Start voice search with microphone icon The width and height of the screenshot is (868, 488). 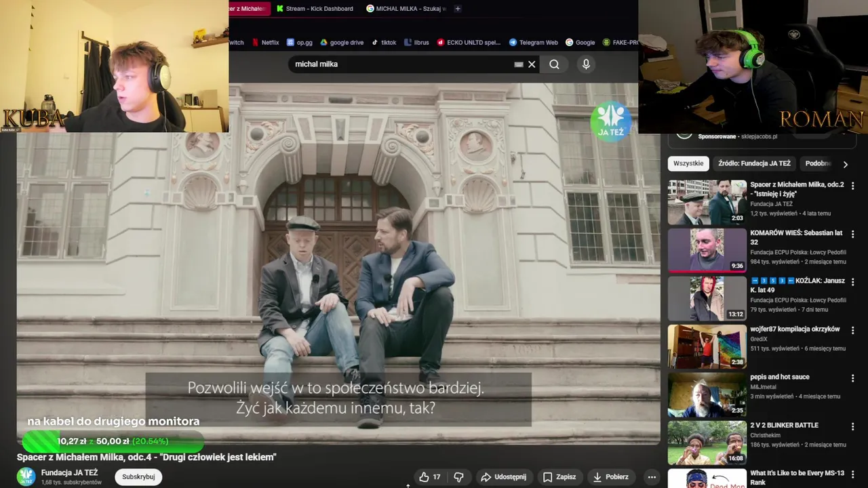(586, 64)
